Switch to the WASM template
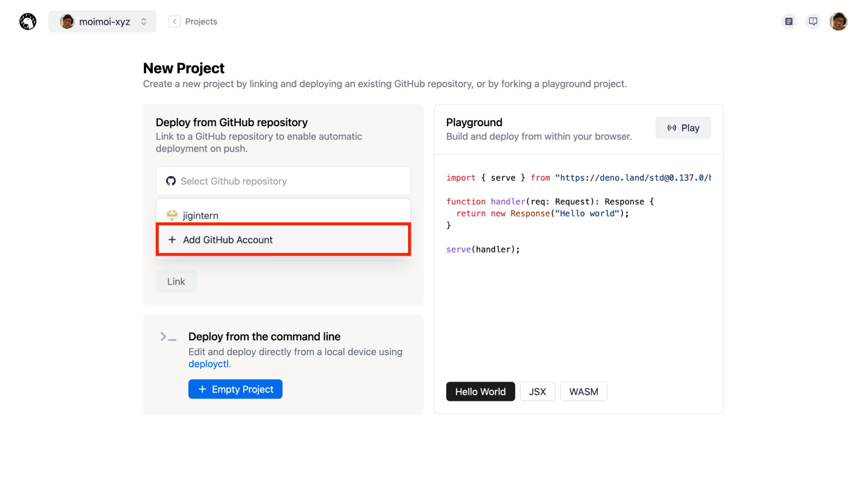The height and width of the screenshot is (504, 867). [583, 392]
